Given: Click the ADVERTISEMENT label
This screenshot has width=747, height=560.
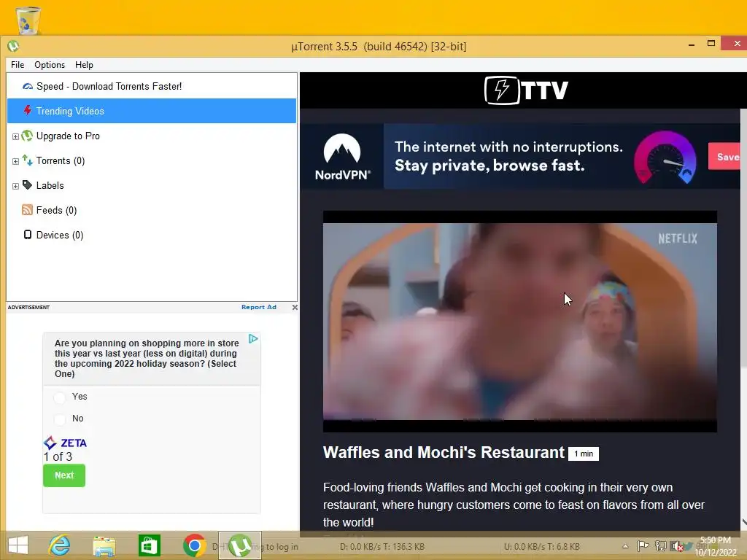Looking at the screenshot, I should pos(28,307).
